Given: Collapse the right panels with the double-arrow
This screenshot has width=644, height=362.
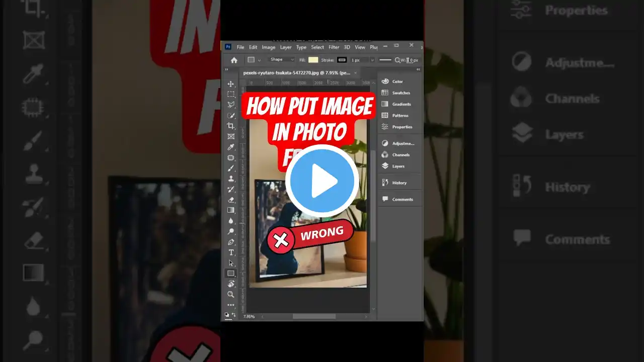Looking at the screenshot, I should 419,70.
